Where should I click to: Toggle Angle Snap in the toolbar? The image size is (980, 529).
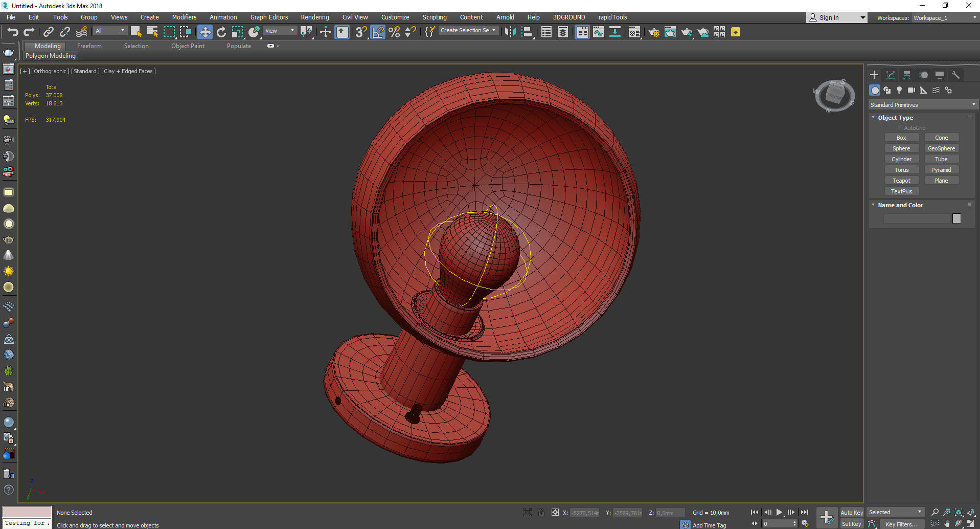click(x=378, y=32)
